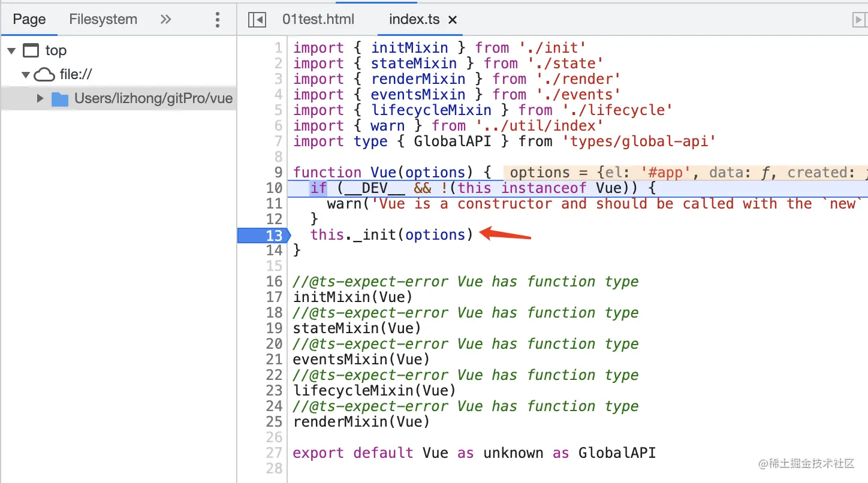Click the __DEV__ identifier on line 10
868x483 pixels.
point(375,188)
